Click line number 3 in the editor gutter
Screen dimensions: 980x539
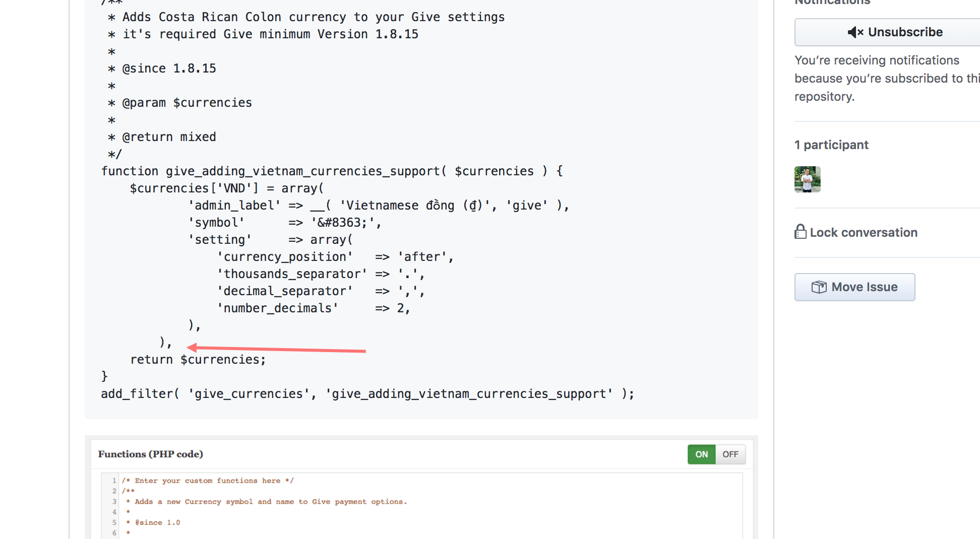114,502
